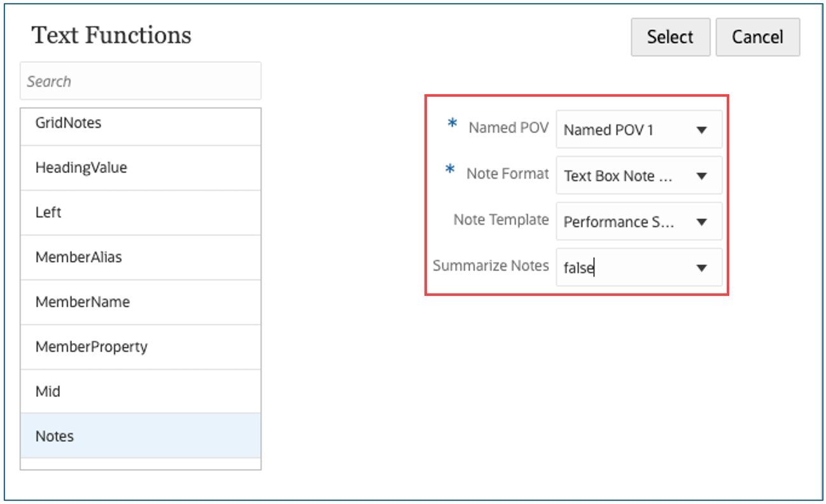Image resolution: width=826 pixels, height=504 pixels.
Task: Focus the Search text field
Action: [141, 81]
